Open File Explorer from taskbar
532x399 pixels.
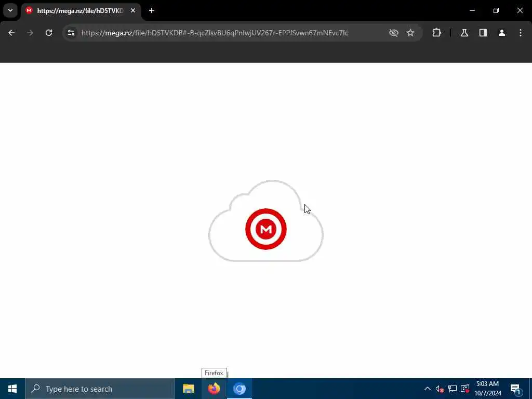pos(188,389)
